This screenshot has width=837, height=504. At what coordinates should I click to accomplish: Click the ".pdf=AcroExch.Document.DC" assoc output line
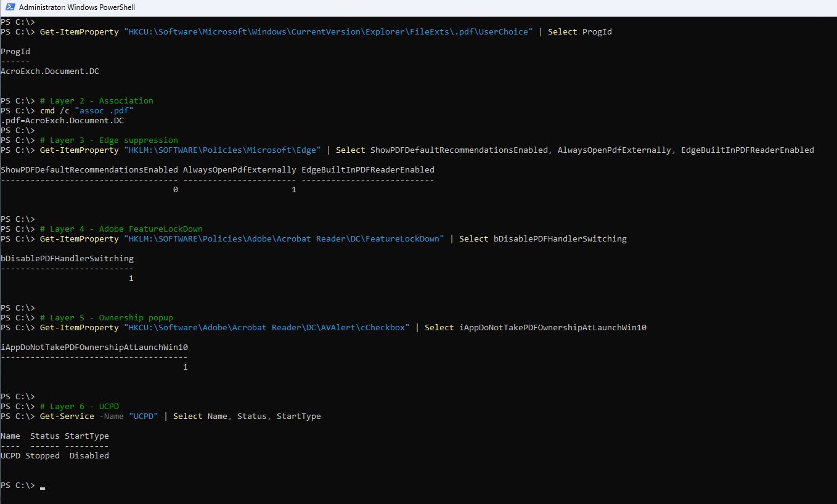pos(62,120)
